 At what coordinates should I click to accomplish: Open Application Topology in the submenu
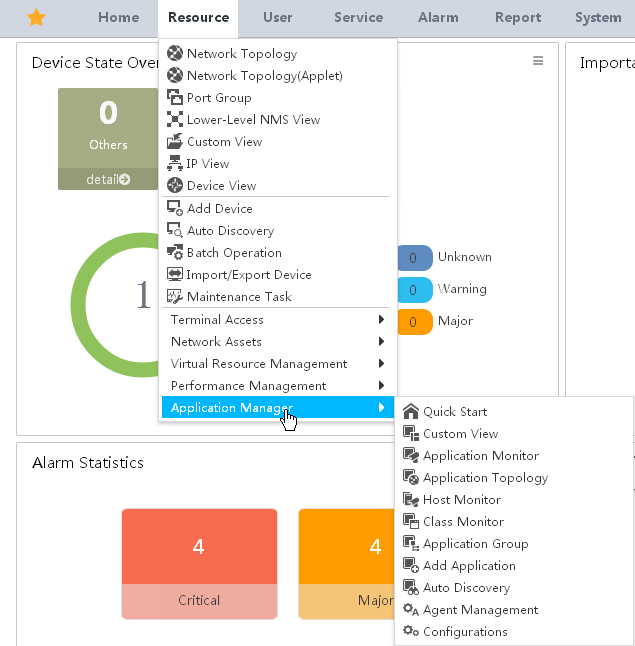point(485,478)
